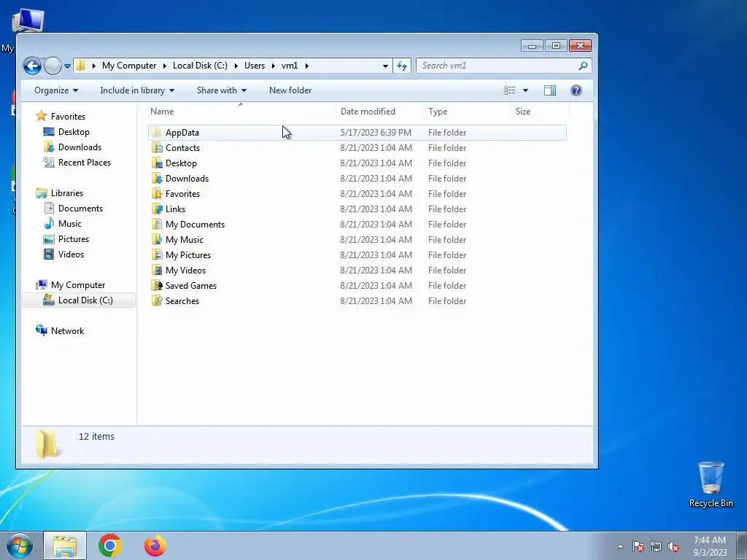
Task: Expand the arrow after Users breadcrumb
Action: coord(274,66)
